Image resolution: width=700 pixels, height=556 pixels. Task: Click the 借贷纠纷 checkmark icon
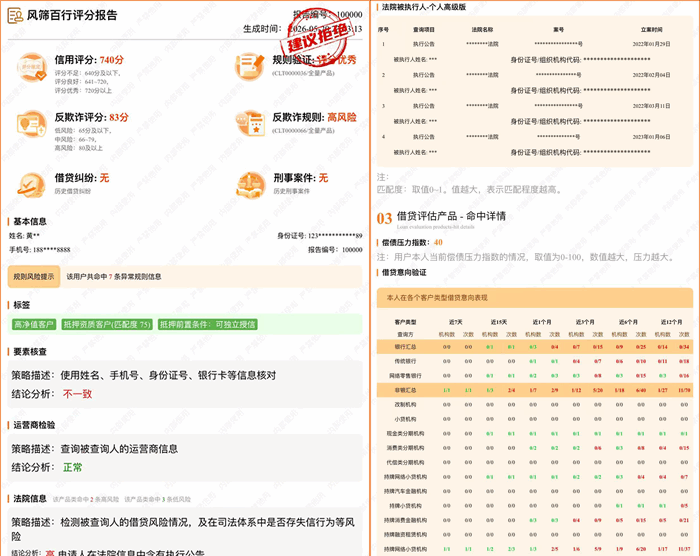pyautogui.click(x=31, y=185)
